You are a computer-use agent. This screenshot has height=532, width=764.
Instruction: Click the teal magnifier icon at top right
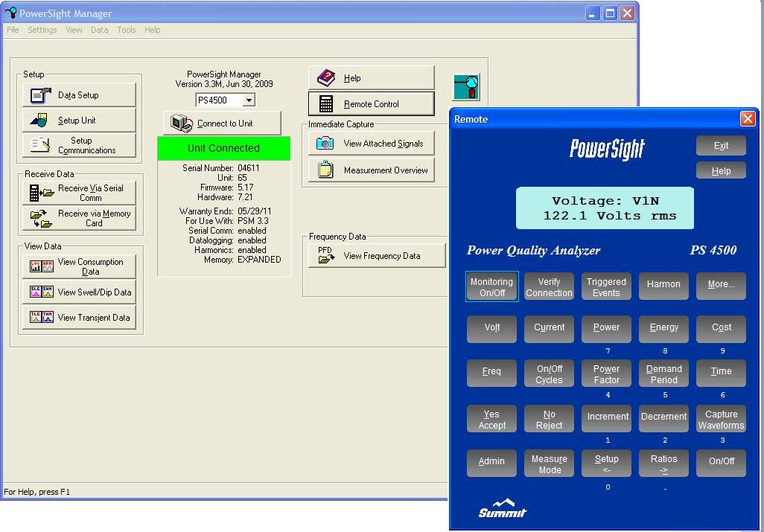coord(466,86)
